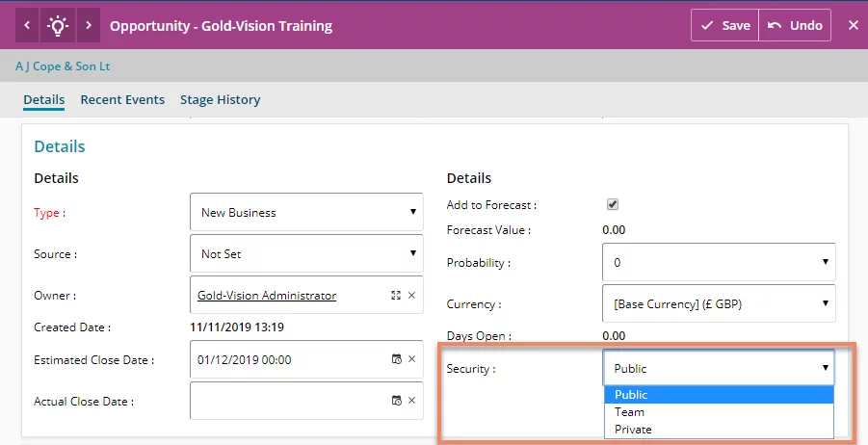The height and width of the screenshot is (445, 868).
Task: Click the Forecast Value 0.00
Action: (x=614, y=229)
